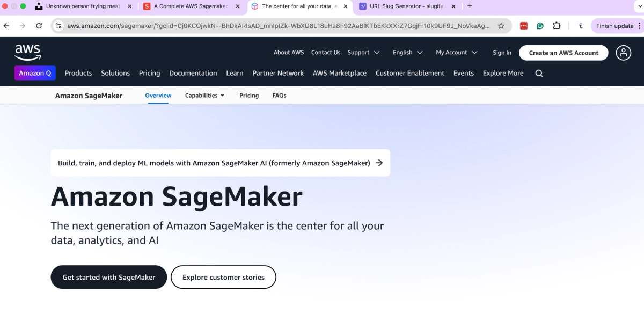644x321 pixels.
Task: View site information icon in address bar
Action: click(x=57, y=25)
